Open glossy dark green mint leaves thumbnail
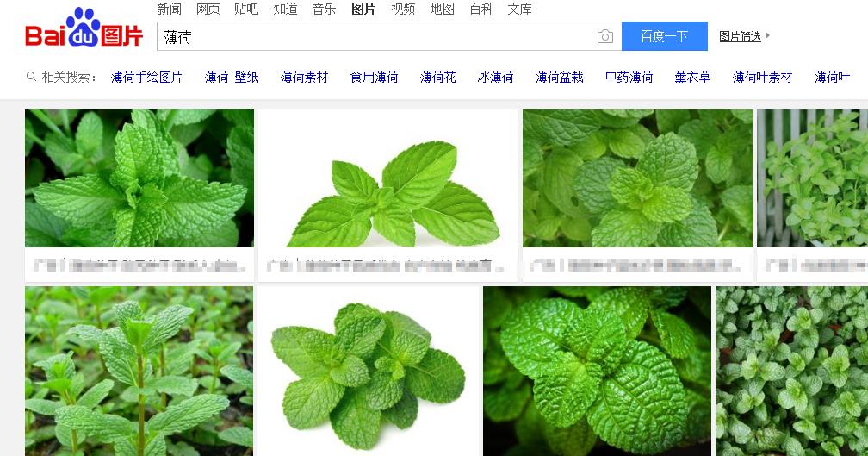 [598, 372]
